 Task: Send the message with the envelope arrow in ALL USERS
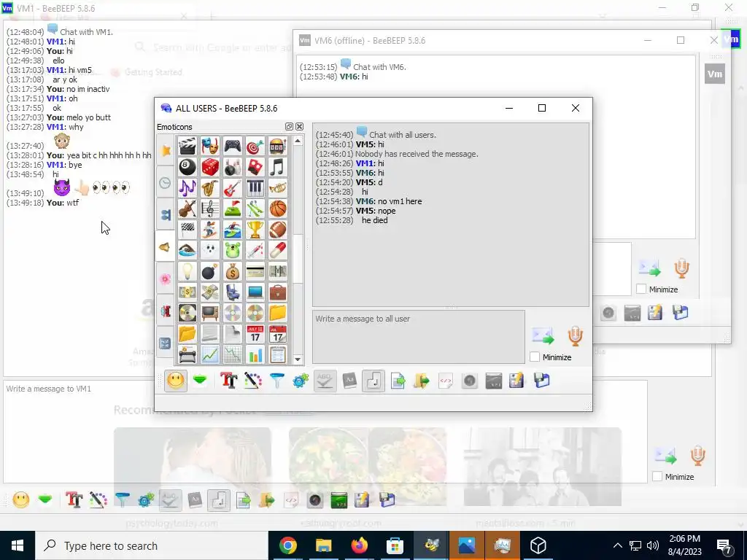[x=543, y=336]
